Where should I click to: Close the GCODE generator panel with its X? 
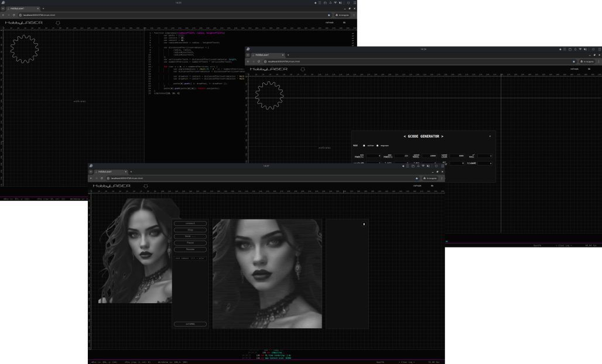pos(490,136)
